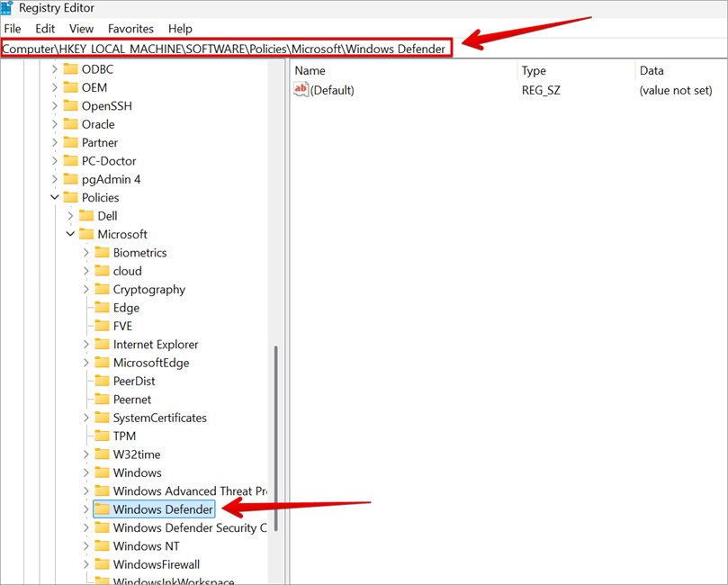Click the Registry Editor icon in the title bar
Image resolution: width=728 pixels, height=585 pixels.
(x=10, y=8)
